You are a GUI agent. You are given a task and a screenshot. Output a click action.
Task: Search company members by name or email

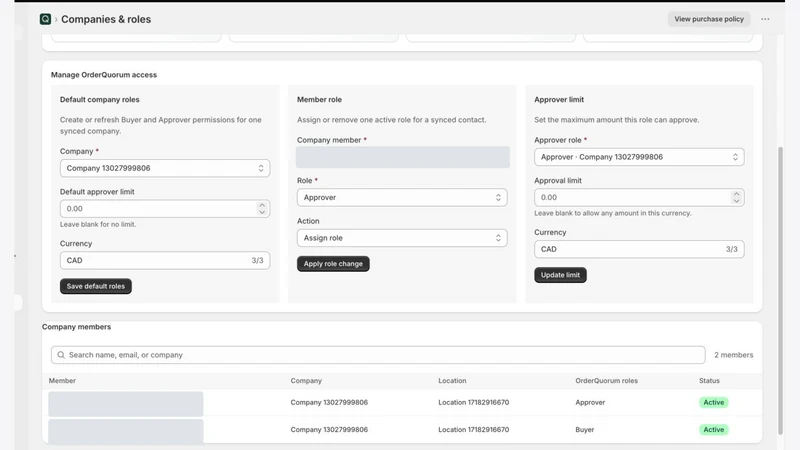coord(378,355)
